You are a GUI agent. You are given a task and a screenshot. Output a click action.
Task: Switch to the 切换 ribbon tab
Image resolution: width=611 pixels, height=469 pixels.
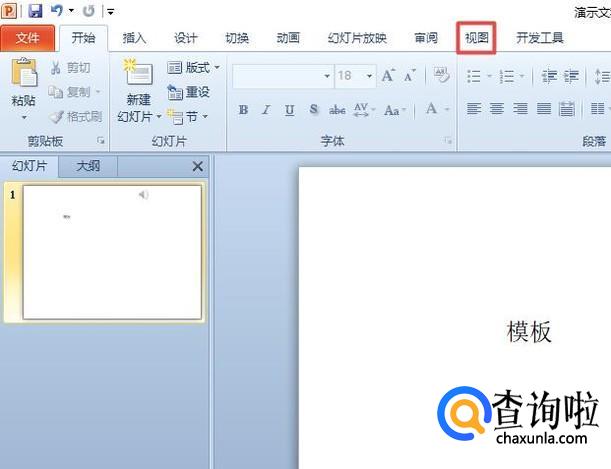tap(237, 38)
